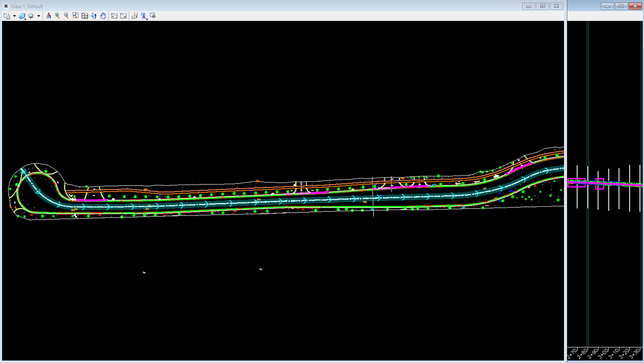Activate the Window Area zoom tool
This screenshot has height=363, width=644.
(75, 16)
